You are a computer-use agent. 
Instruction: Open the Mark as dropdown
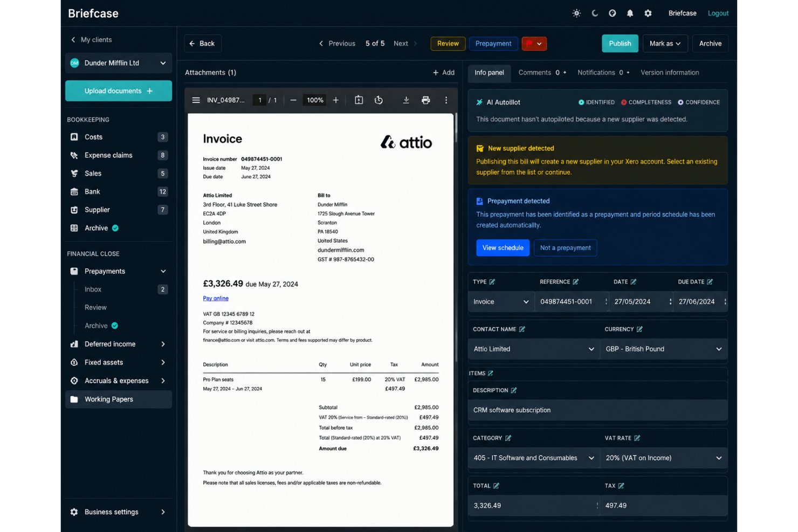coord(665,44)
